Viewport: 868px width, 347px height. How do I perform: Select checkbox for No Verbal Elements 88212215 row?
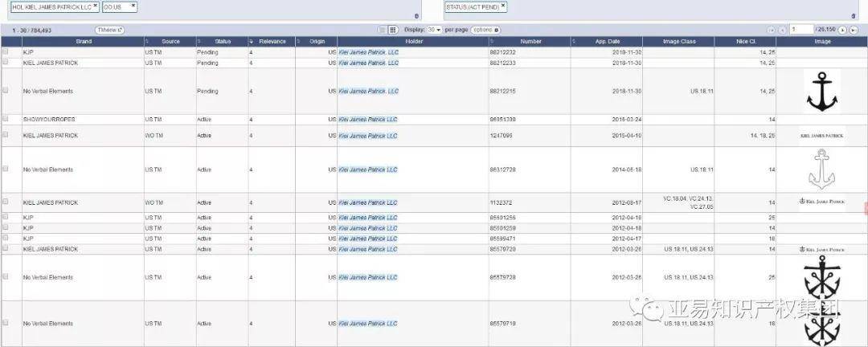point(6,90)
